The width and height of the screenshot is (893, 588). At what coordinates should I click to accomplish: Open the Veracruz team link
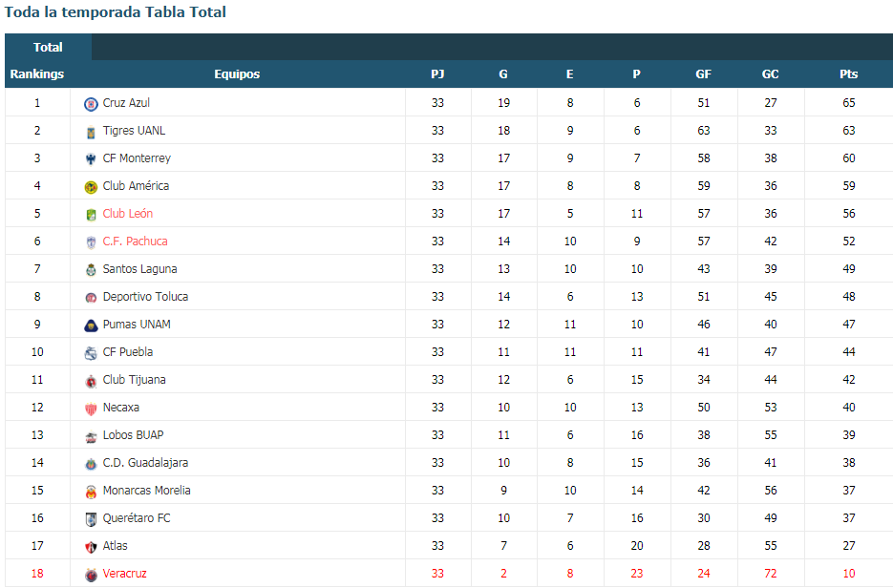(124, 573)
